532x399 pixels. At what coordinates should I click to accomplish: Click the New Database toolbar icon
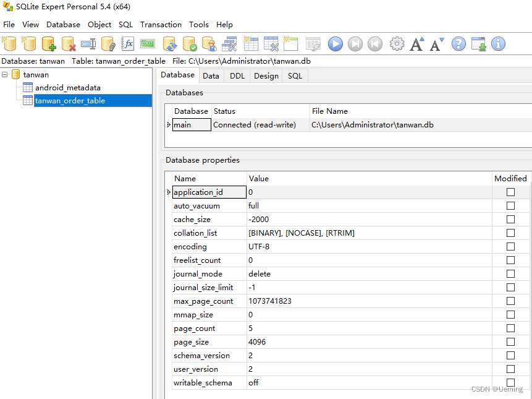point(9,44)
